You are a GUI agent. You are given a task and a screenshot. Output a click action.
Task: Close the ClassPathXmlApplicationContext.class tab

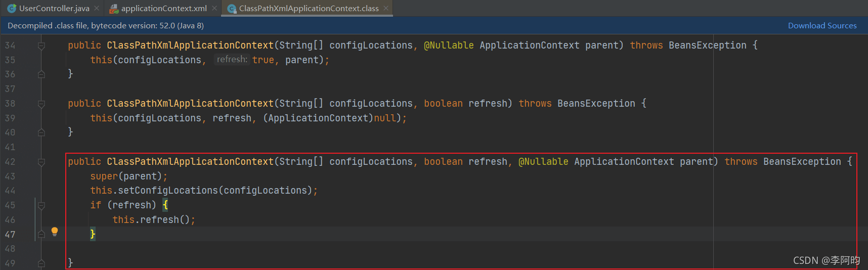(x=386, y=8)
